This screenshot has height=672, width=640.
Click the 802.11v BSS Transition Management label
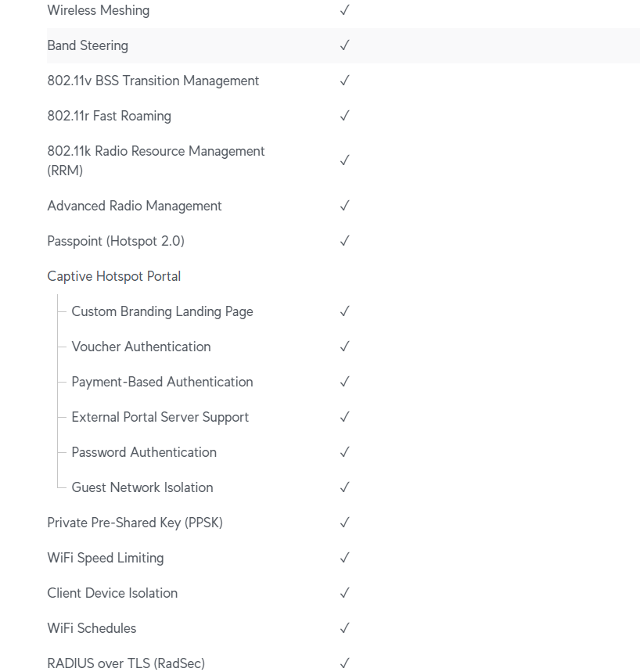click(153, 81)
